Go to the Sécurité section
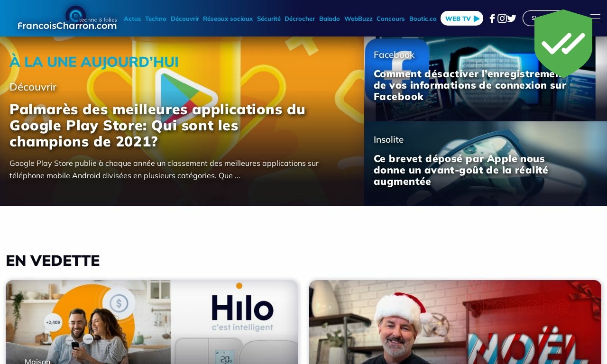The width and height of the screenshot is (607, 364). [x=269, y=18]
